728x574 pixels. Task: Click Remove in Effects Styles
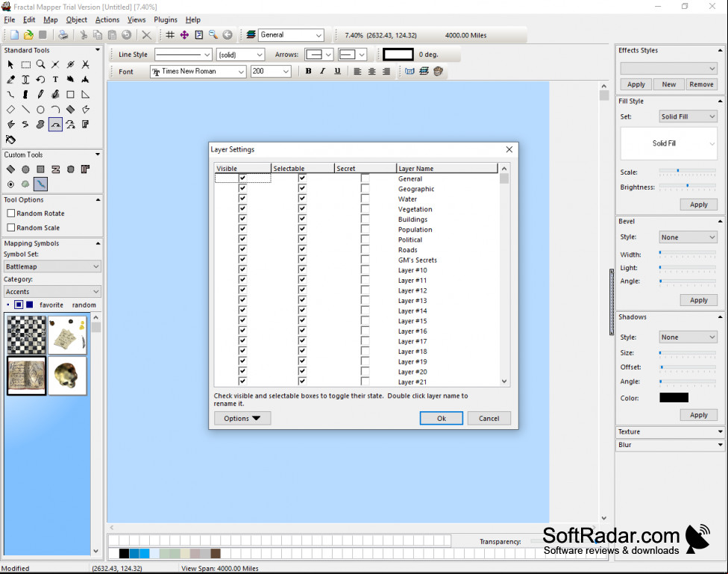(x=701, y=84)
